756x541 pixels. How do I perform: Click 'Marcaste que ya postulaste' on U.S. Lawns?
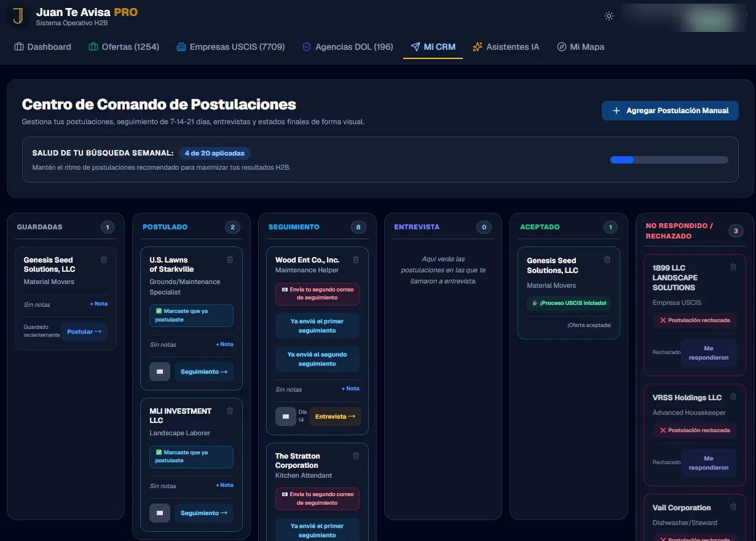191,315
